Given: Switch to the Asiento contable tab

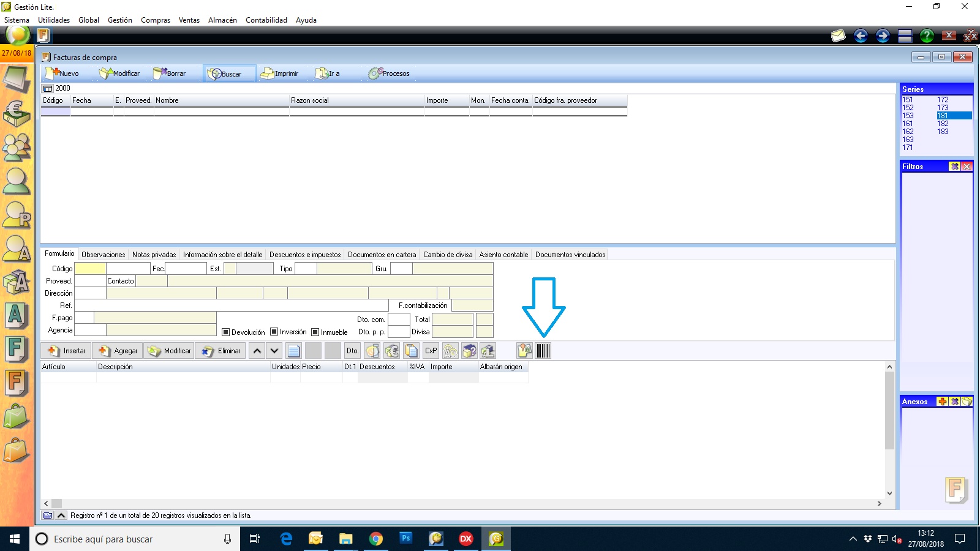Looking at the screenshot, I should coord(503,255).
